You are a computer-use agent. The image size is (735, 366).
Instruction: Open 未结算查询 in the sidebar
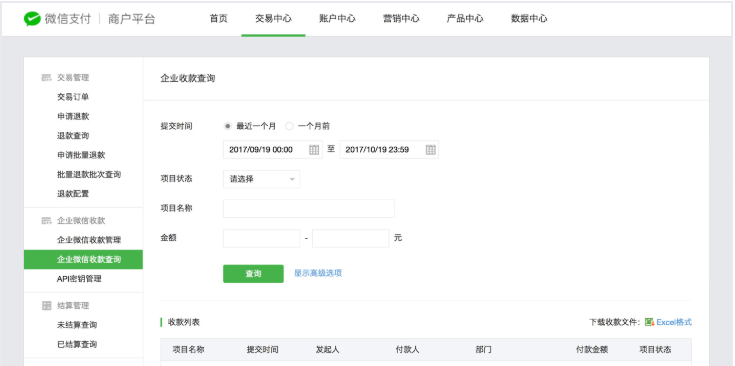(77, 325)
